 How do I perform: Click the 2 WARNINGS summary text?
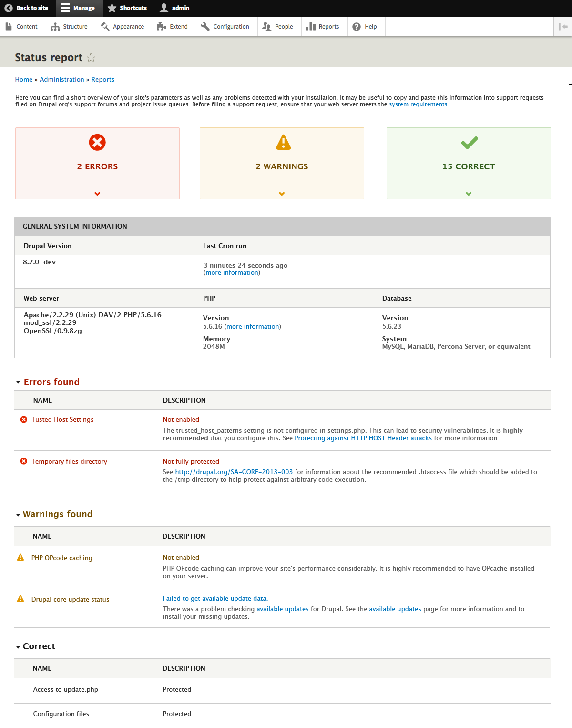282,166
